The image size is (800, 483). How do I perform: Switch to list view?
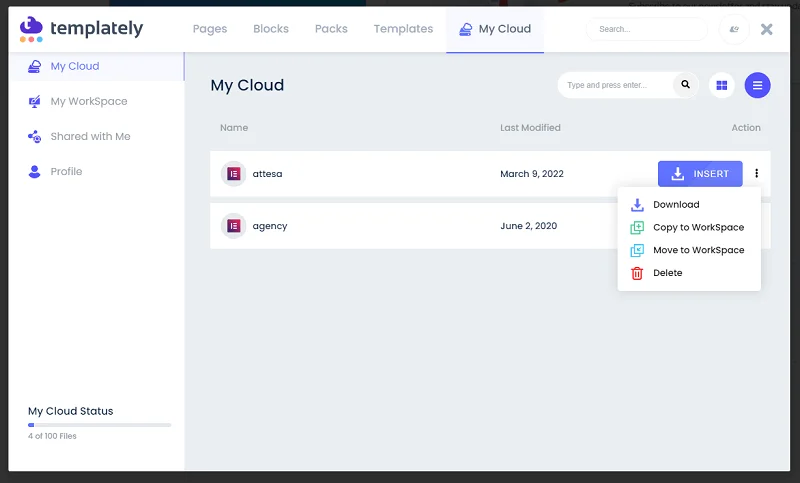click(757, 85)
